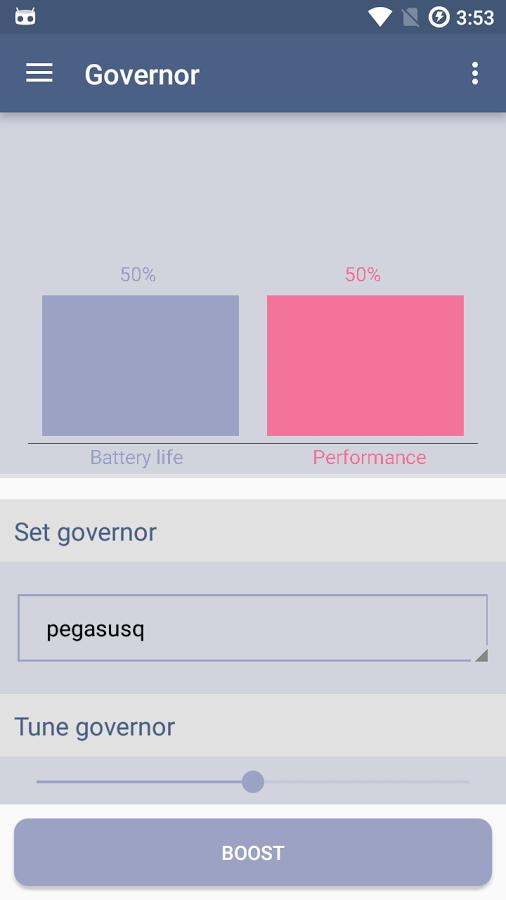Viewport: 506px width, 900px height.
Task: Tap the no-SIM status icon
Action: pos(410,18)
